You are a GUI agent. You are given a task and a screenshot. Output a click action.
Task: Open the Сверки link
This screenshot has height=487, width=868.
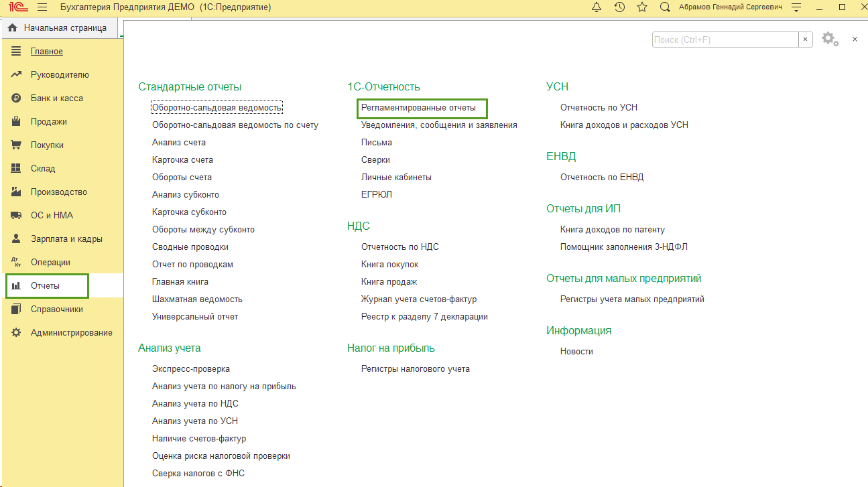(x=375, y=159)
